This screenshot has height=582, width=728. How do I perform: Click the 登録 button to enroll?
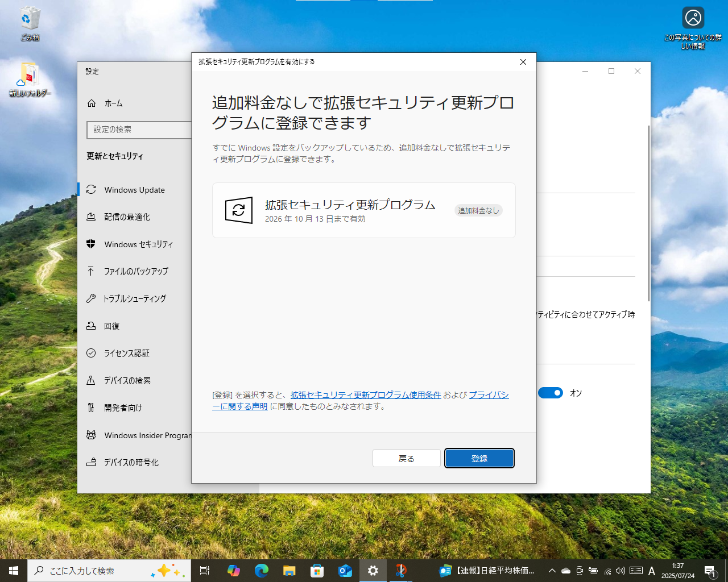click(479, 458)
